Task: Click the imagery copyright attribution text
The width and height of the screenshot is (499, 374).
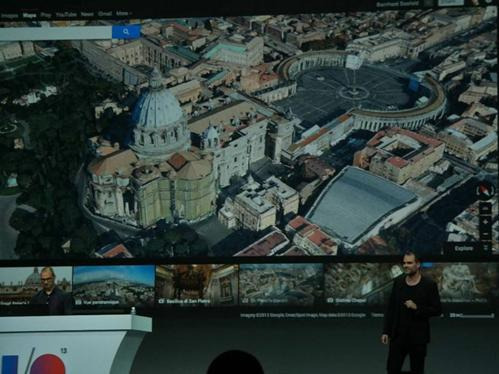Action: coord(303,315)
